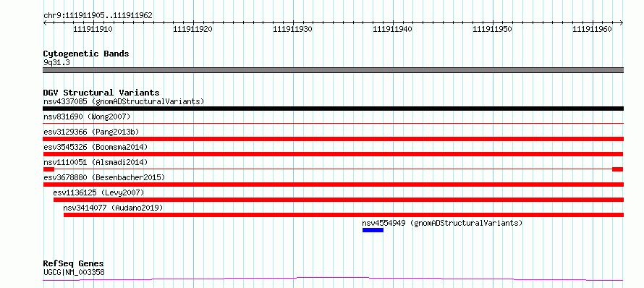The height and width of the screenshot is (288, 644).
Task: Click ruler position 111911960
Action: click(592, 29)
